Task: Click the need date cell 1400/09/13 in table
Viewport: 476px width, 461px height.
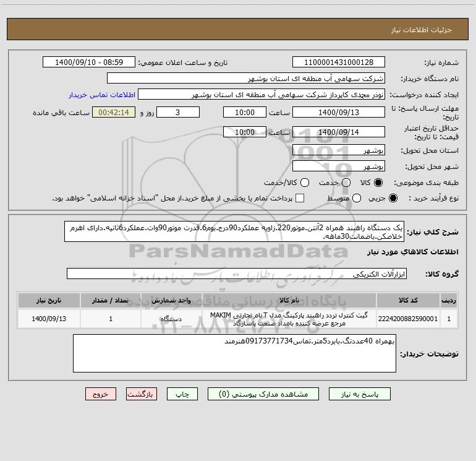Action: point(49,319)
